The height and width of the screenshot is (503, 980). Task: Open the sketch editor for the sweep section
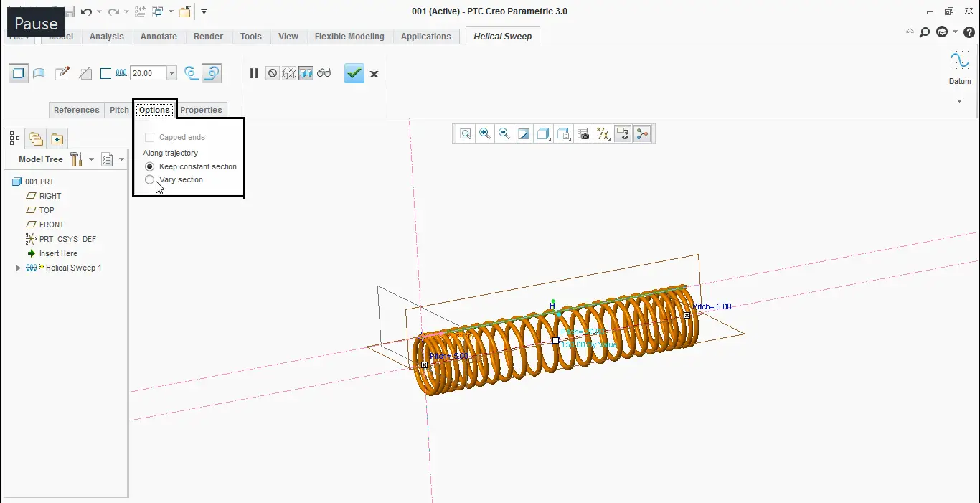[x=62, y=72]
